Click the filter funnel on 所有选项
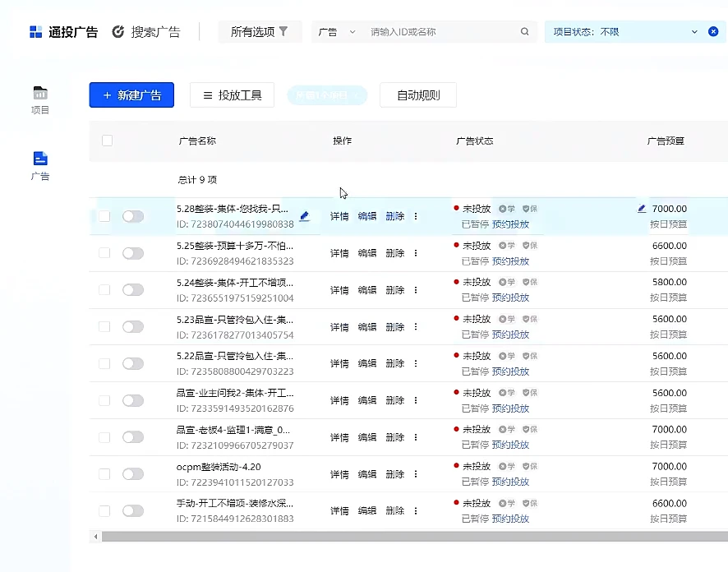 coord(283,32)
